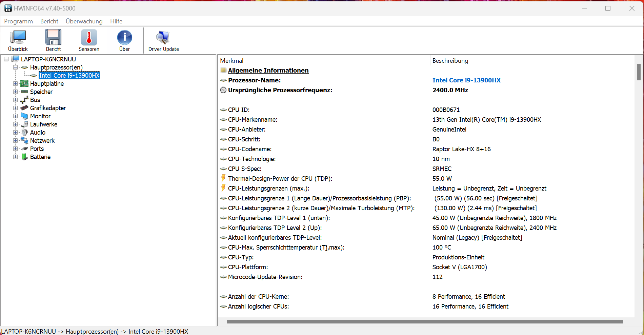Viewport: 644px width, 335px height.
Task: Select the Grafikadapter card icon in tree
Action: coord(24,108)
